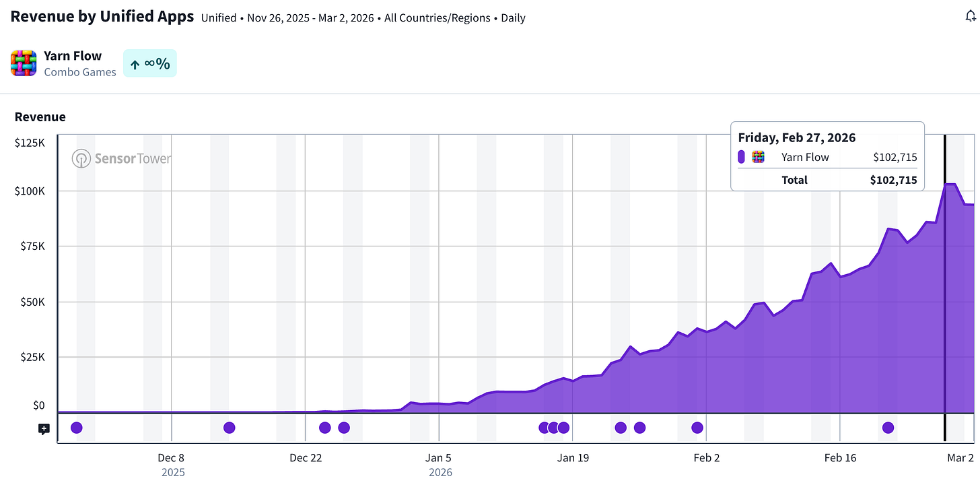Viewport: 980px width, 493px height.
Task: Click the $50K axis label
Action: 32,302
